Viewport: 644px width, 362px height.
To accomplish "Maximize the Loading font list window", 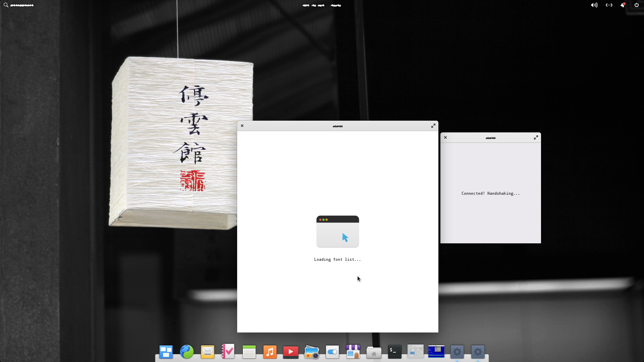I will point(433,126).
